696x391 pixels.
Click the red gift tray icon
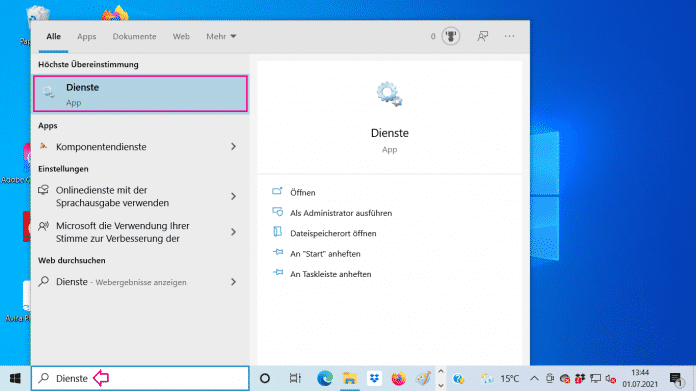tap(580, 379)
